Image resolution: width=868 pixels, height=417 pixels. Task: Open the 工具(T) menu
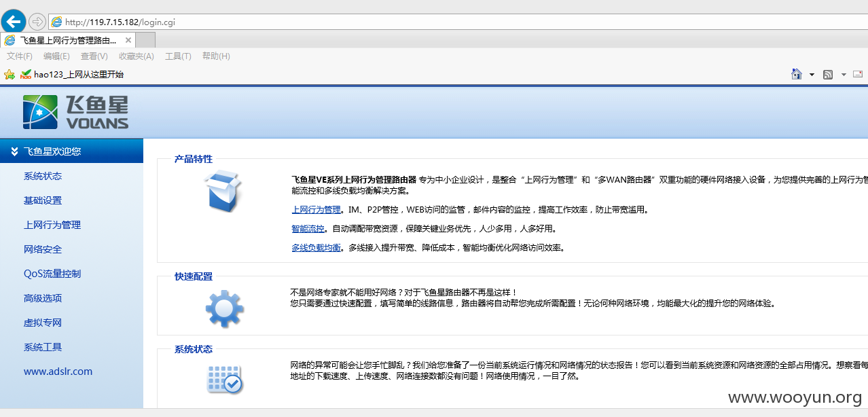coord(178,56)
